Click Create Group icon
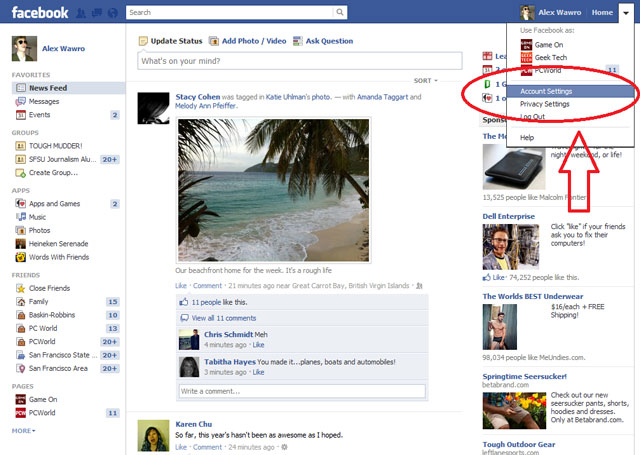Viewport: 640px width, 455px height. 20,173
